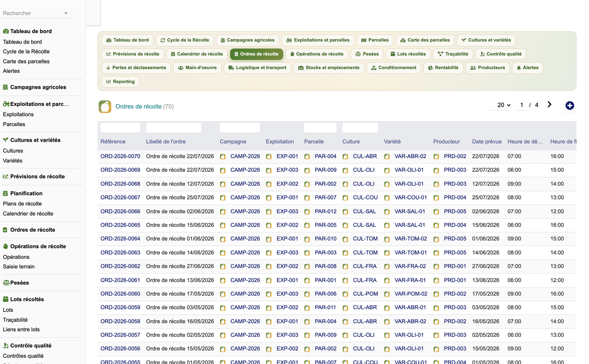The width and height of the screenshot is (589, 364).
Task: Click Exploitations et parcelles sidebar tractor icon
Action: click(x=6, y=104)
